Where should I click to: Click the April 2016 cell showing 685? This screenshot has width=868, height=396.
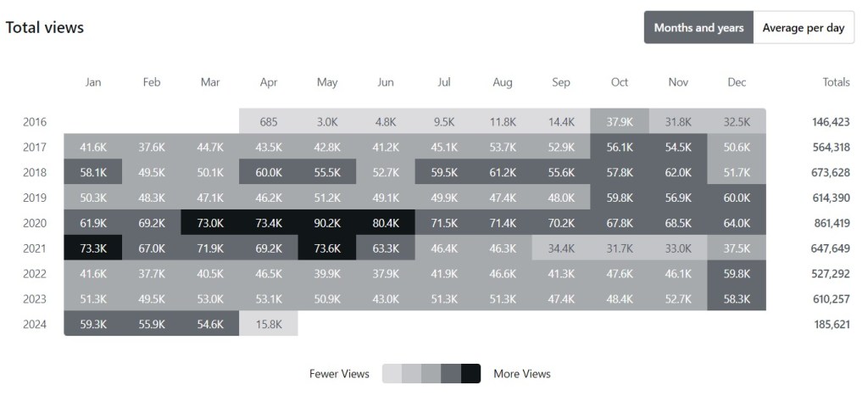tap(269, 121)
